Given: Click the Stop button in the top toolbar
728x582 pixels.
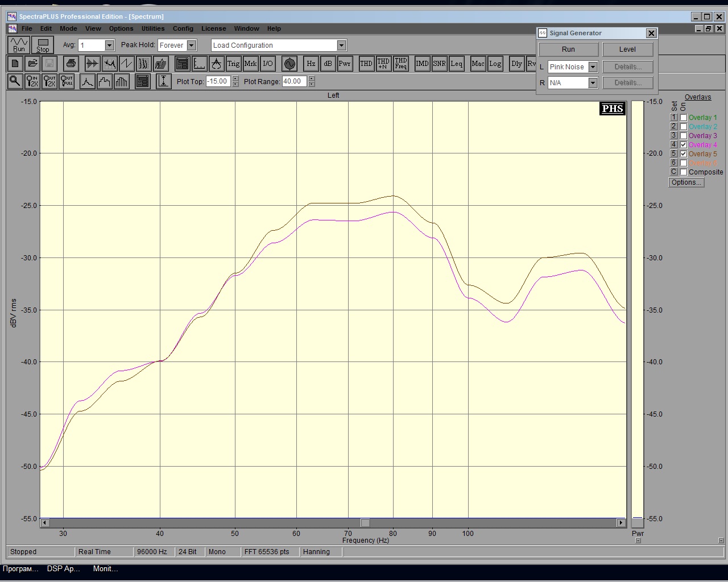Looking at the screenshot, I should click(43, 45).
